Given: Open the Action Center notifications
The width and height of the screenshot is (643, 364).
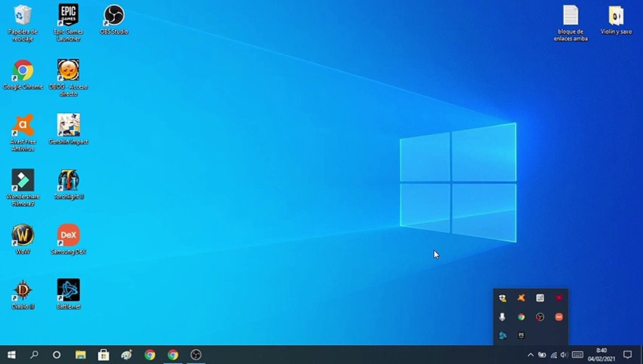Looking at the screenshot, I should click(x=627, y=355).
